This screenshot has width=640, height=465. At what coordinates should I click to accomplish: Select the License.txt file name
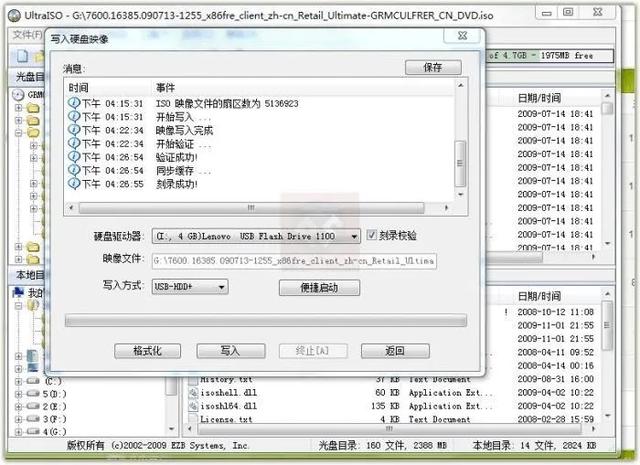point(226,419)
